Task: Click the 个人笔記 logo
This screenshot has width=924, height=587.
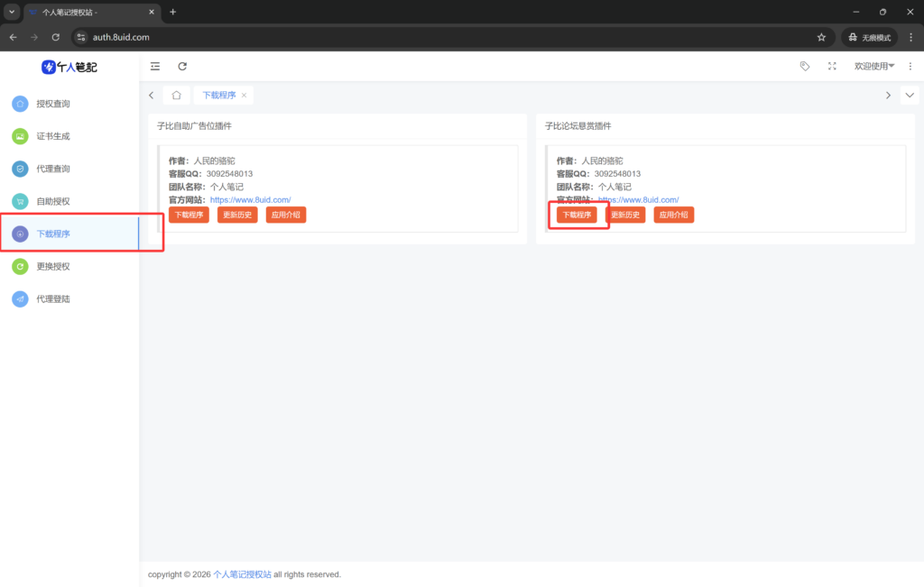Action: click(69, 67)
